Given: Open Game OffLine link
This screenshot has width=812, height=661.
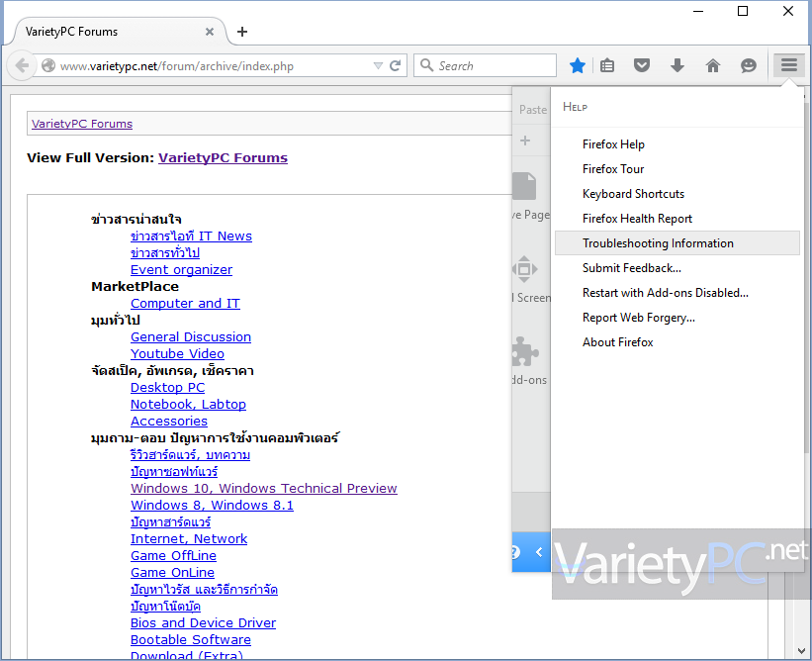Looking at the screenshot, I should (173, 556).
